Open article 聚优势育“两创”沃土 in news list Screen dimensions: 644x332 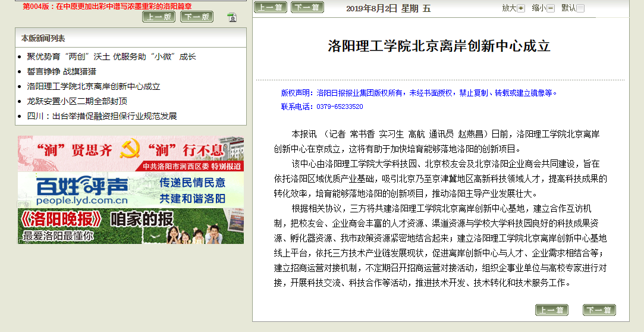[111, 57]
